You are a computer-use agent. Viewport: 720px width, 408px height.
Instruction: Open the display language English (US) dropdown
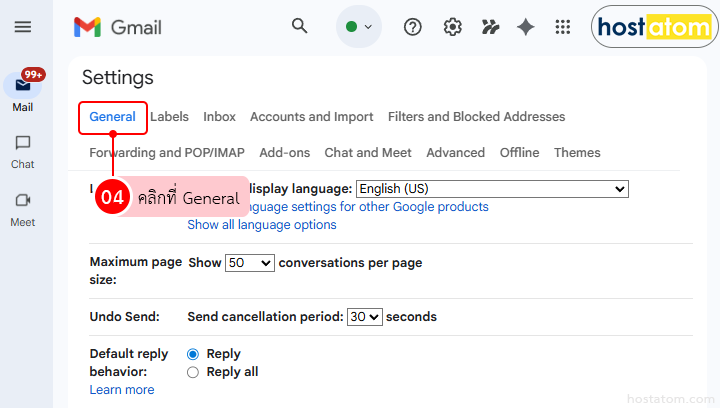(492, 189)
